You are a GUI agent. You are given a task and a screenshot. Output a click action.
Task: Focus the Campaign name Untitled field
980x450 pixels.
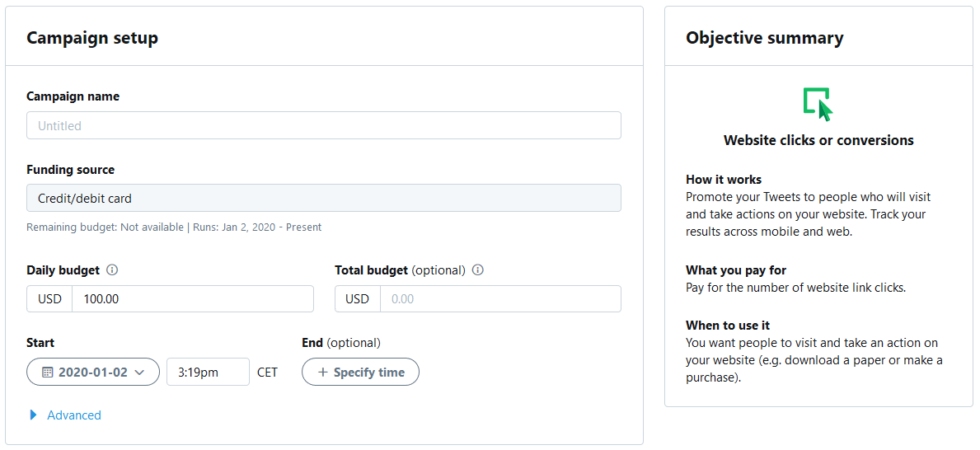click(x=323, y=125)
